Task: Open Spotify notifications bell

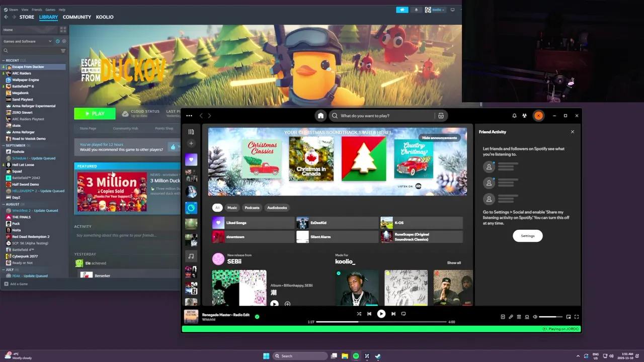Action: 514,116
